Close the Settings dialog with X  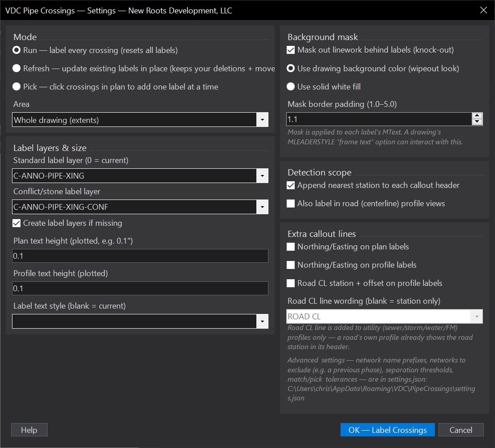pos(483,10)
